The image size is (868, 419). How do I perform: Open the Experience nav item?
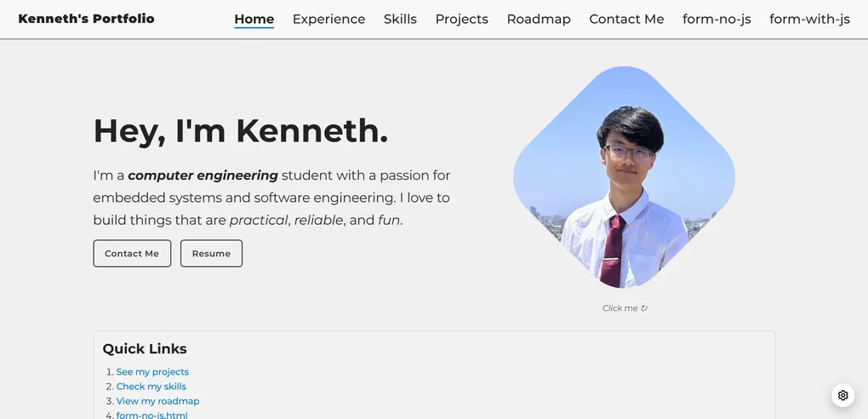[x=328, y=19]
